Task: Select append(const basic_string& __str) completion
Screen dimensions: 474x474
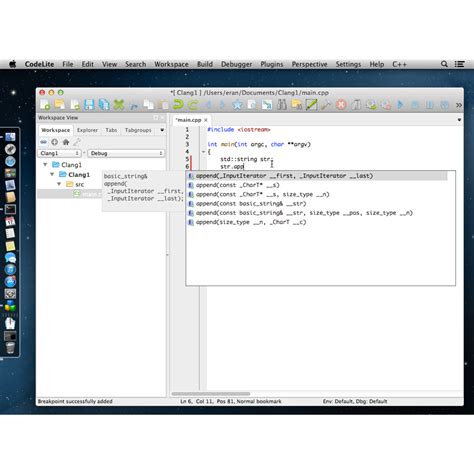Action: point(317,204)
